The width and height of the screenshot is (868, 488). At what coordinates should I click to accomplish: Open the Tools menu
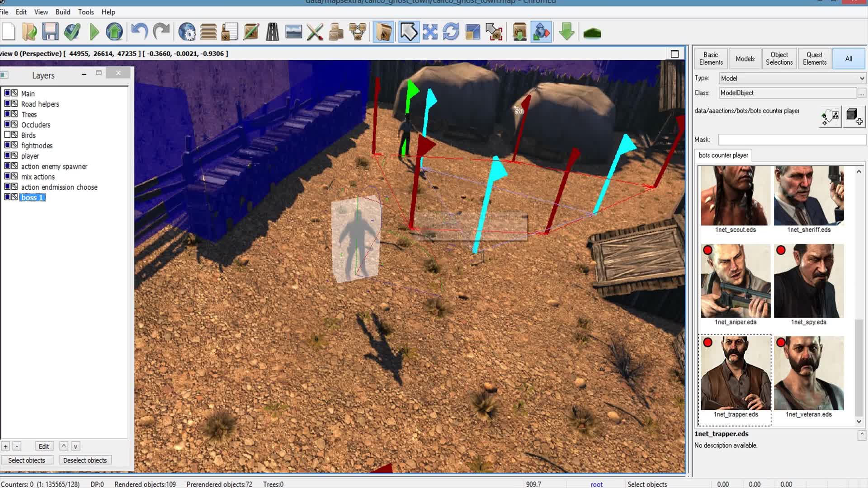85,12
